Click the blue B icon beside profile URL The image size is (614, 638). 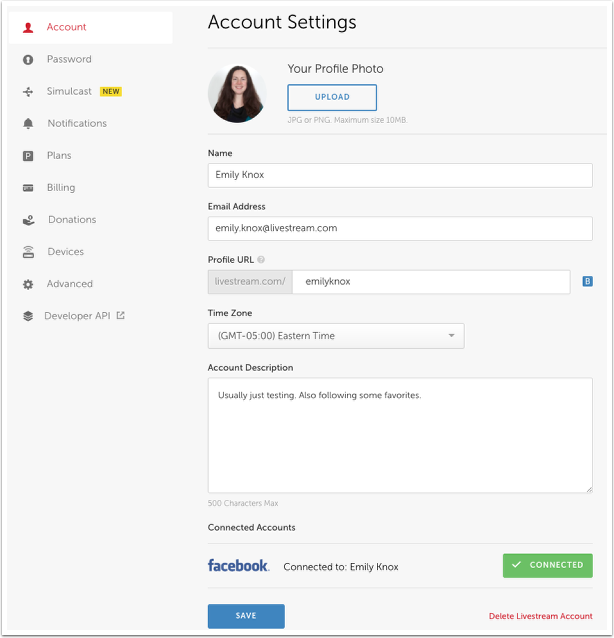587,281
